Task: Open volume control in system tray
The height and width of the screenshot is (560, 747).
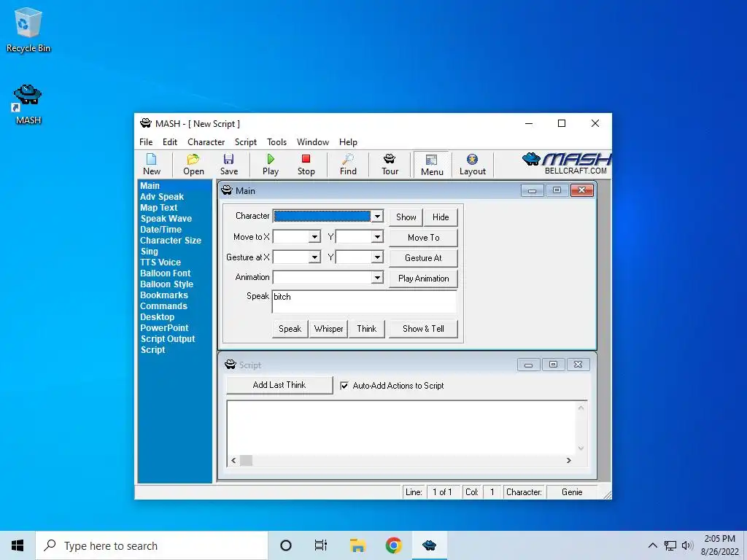Action: click(x=687, y=545)
